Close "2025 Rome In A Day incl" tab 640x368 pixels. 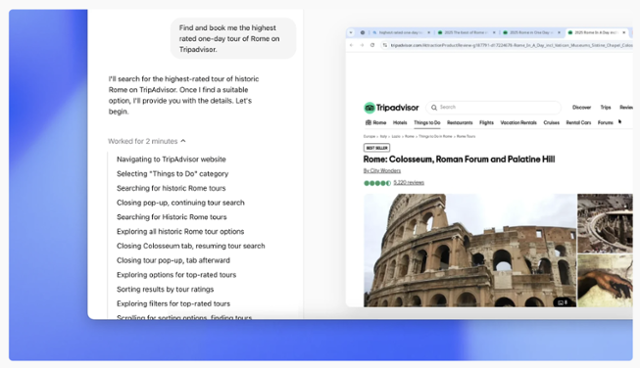point(624,32)
